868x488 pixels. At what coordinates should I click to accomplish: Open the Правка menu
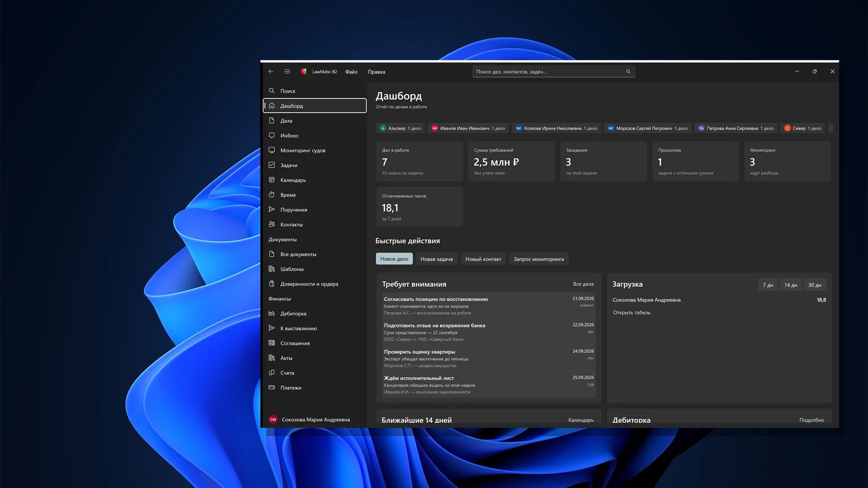click(377, 72)
